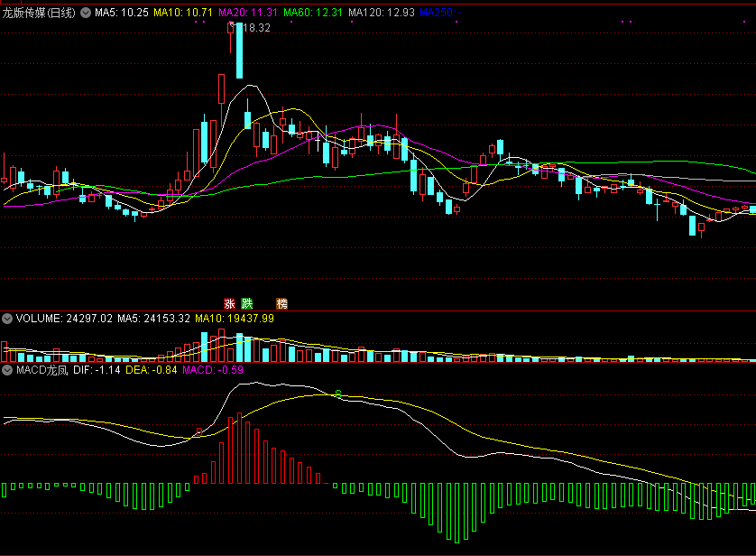The width and height of the screenshot is (756, 556).
Task: Click the red 涨 marker icon
Action: click(229, 303)
